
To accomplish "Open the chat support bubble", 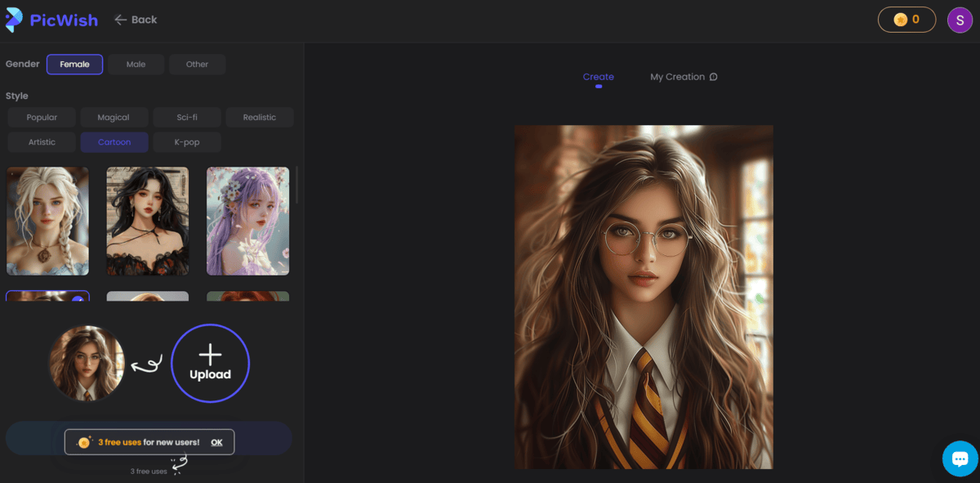I will pos(960,458).
